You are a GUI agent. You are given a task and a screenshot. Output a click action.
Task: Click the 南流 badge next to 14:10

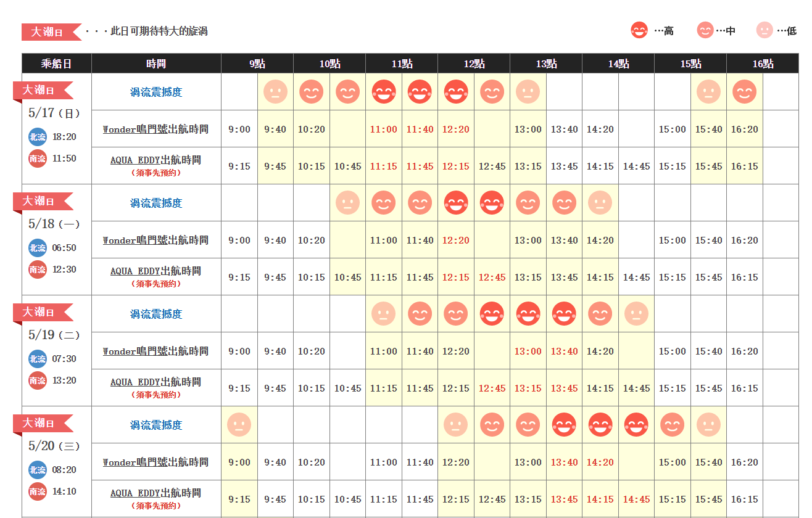click(x=38, y=491)
